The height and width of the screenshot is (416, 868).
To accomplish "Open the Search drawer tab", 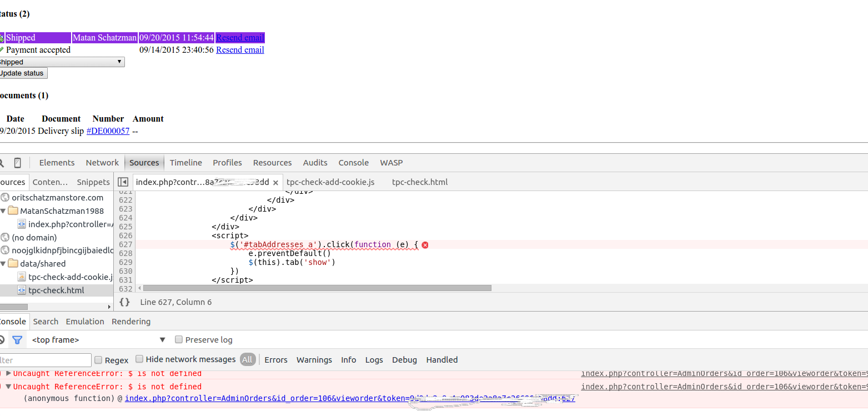I will click(x=46, y=322).
